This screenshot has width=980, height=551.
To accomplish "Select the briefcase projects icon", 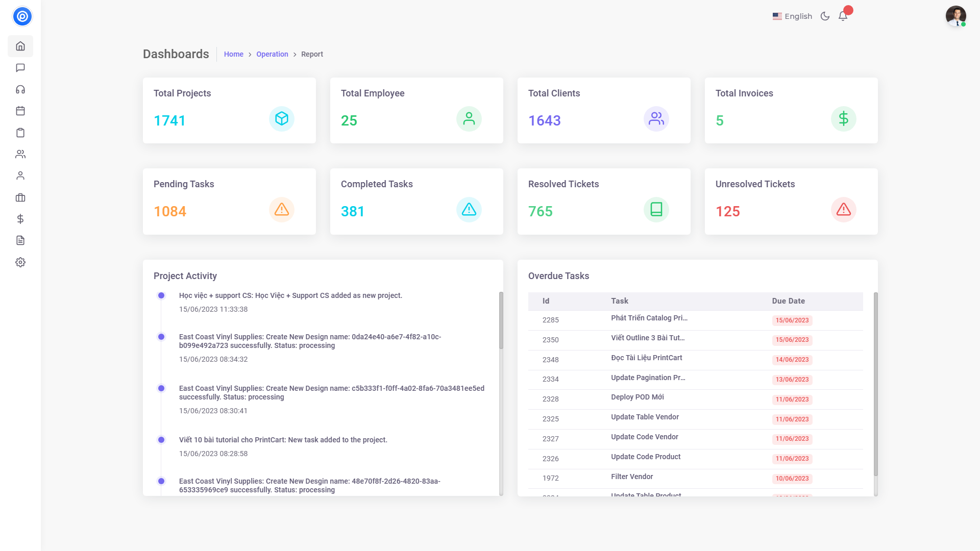I will coord(20,197).
